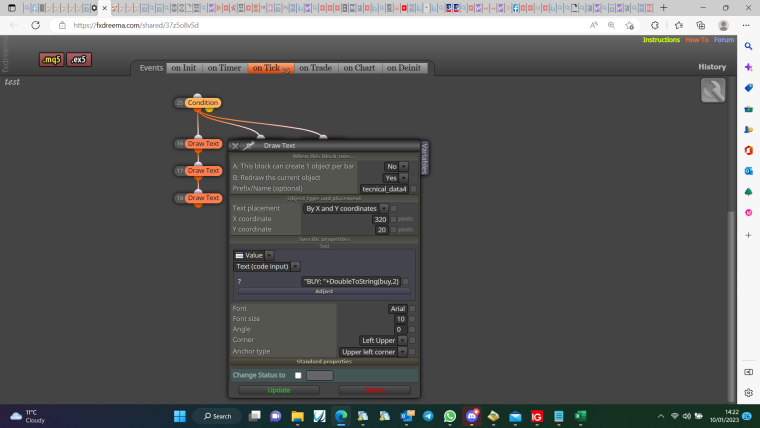Open WhatsApp from the taskbar
This screenshot has width=760, height=428.
pos(449,416)
